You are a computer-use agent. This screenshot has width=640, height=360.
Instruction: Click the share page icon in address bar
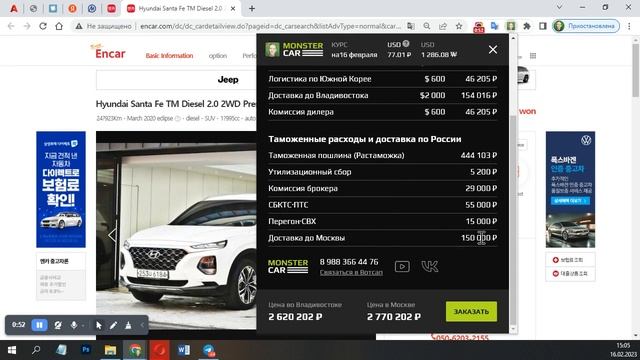(x=443, y=26)
